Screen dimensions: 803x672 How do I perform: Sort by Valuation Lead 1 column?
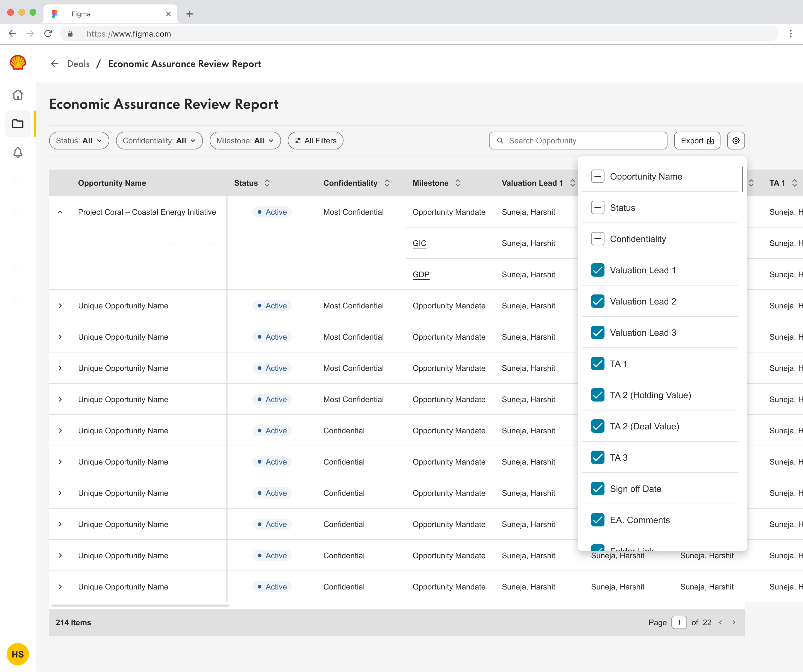572,183
